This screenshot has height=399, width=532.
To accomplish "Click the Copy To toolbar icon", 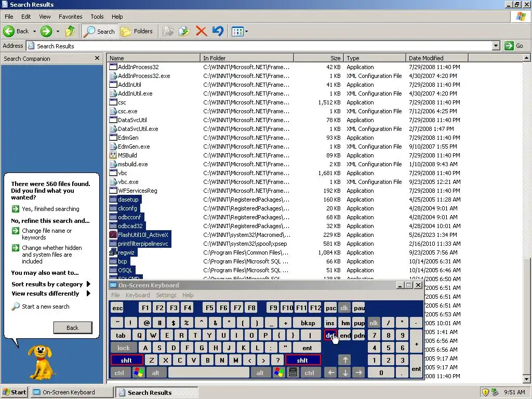I will click(x=184, y=32).
